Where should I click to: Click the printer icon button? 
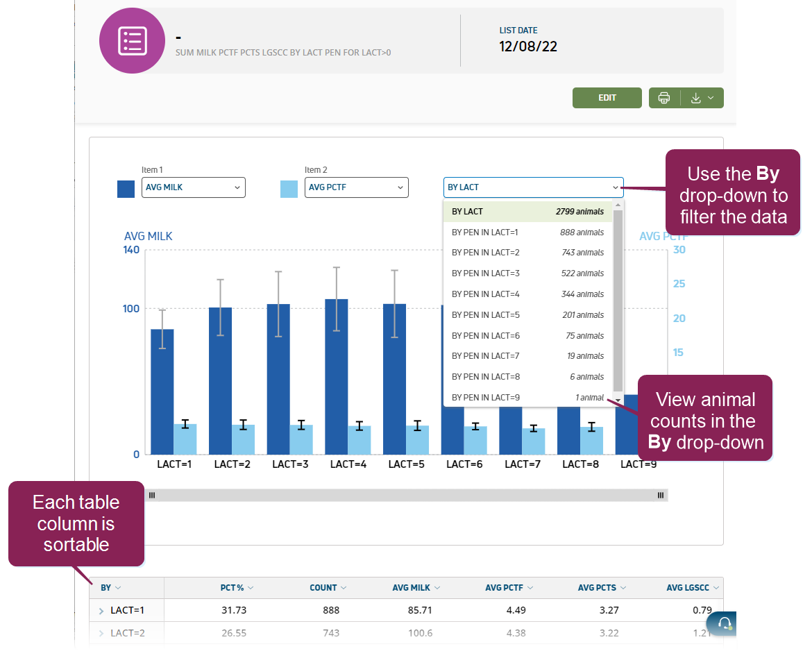pyautogui.click(x=664, y=98)
